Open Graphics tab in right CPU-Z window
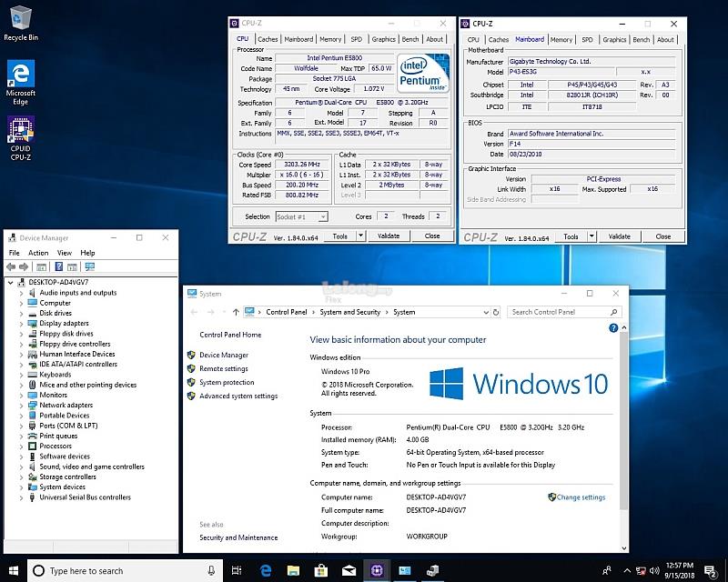The image size is (728, 582). pyautogui.click(x=614, y=40)
